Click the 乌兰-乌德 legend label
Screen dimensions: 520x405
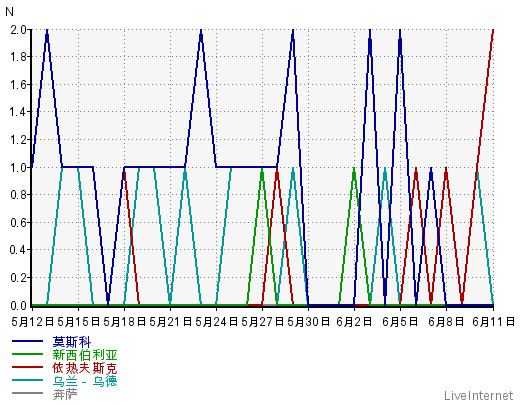[85, 381]
